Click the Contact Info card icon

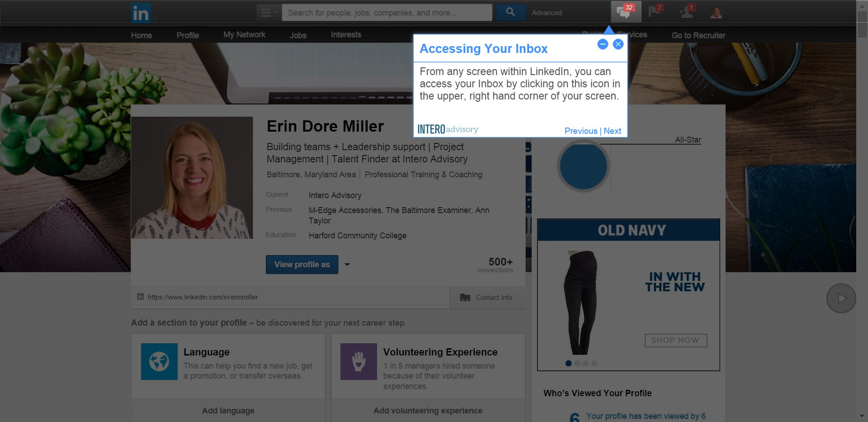tap(465, 297)
